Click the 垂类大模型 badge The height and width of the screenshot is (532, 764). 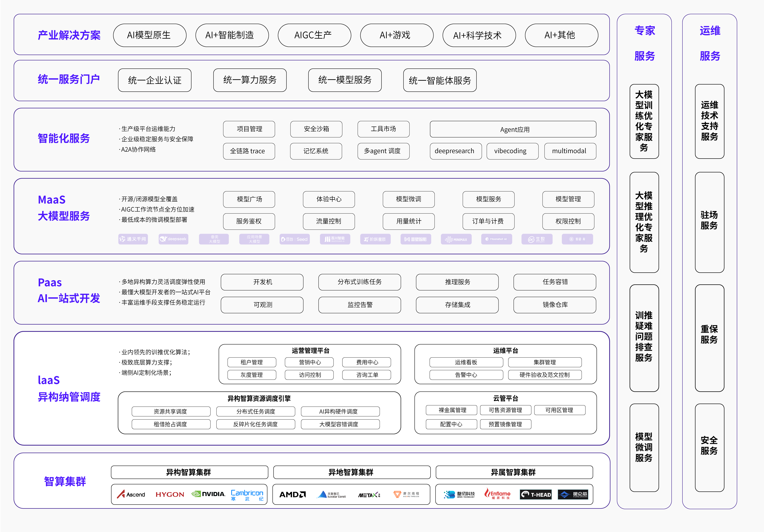pyautogui.click(x=214, y=239)
